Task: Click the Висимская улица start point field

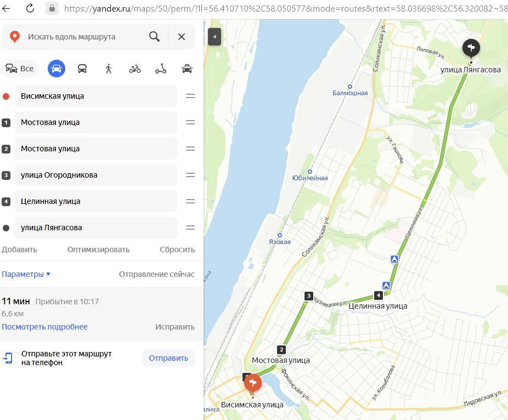Action: (x=96, y=96)
